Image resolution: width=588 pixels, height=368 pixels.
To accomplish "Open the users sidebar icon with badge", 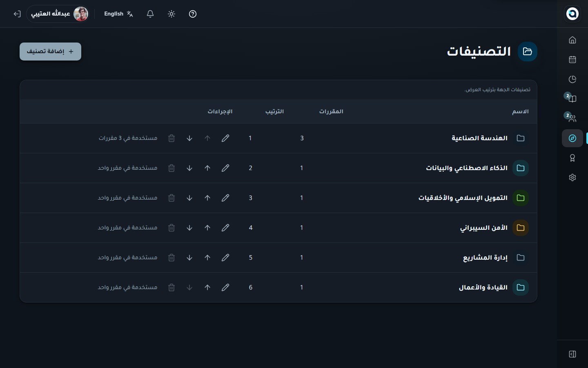I will point(572,119).
